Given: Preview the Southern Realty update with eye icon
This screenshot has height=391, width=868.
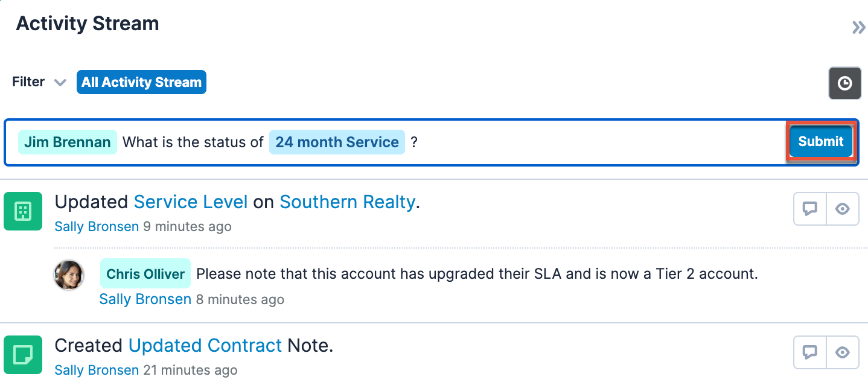Looking at the screenshot, I should (843, 209).
